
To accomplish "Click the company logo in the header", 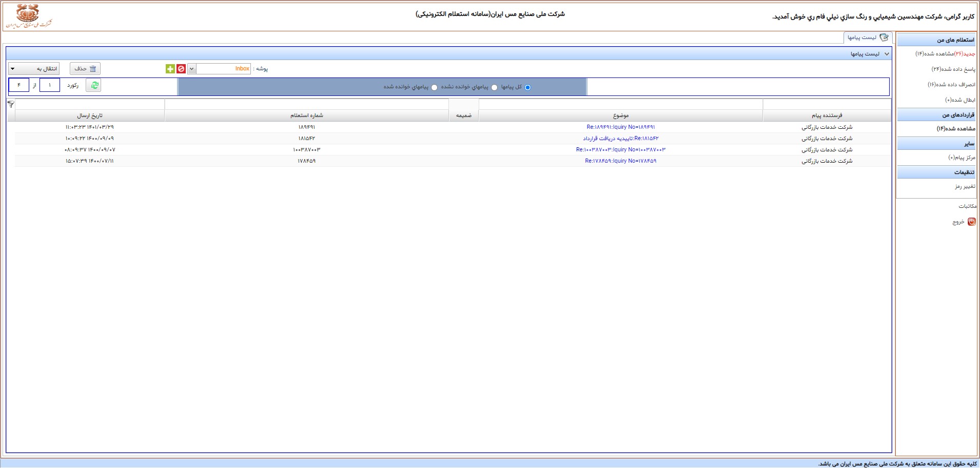I will (x=29, y=16).
